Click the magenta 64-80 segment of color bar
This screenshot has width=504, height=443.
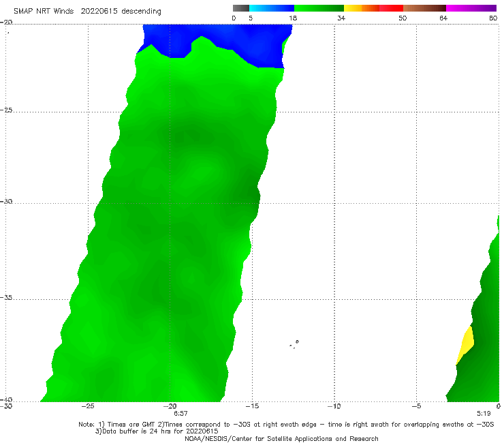tap(471, 8)
